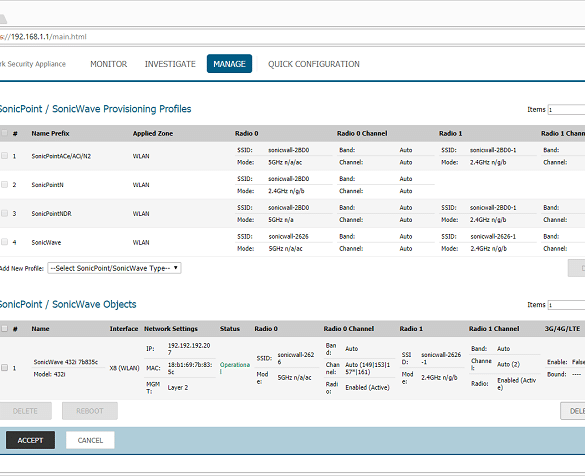Screen dimensions: 585x476
Task: Check the SonicWave profile checkbox
Action: coord(4,242)
